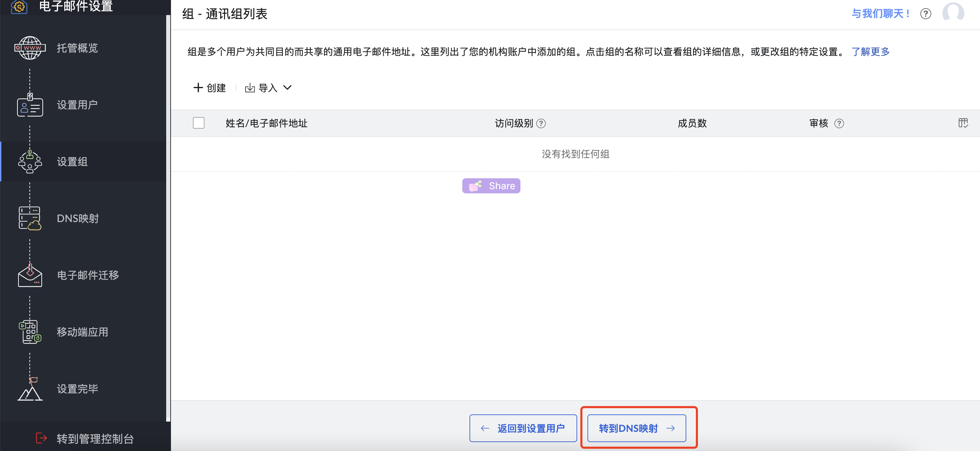
Task: Click the people group icon for 设置组
Action: [x=30, y=162]
